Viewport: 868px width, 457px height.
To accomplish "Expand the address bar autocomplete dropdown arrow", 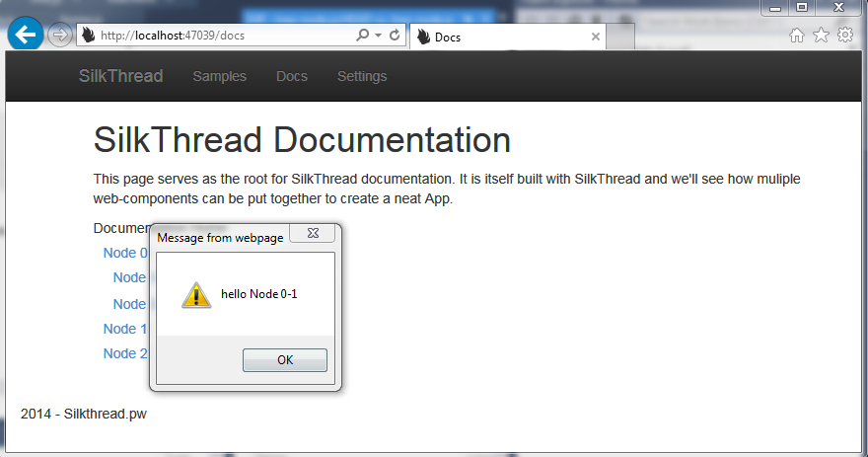I will coord(379,36).
